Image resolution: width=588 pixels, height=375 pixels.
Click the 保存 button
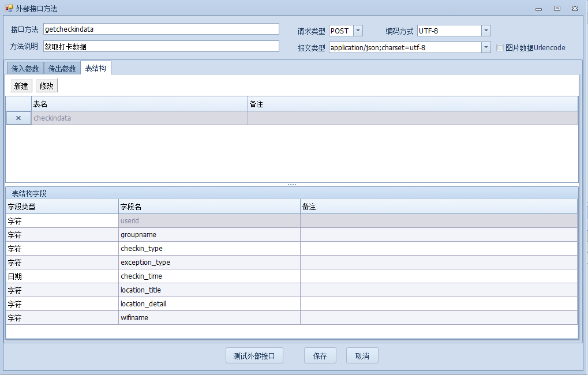tap(320, 356)
